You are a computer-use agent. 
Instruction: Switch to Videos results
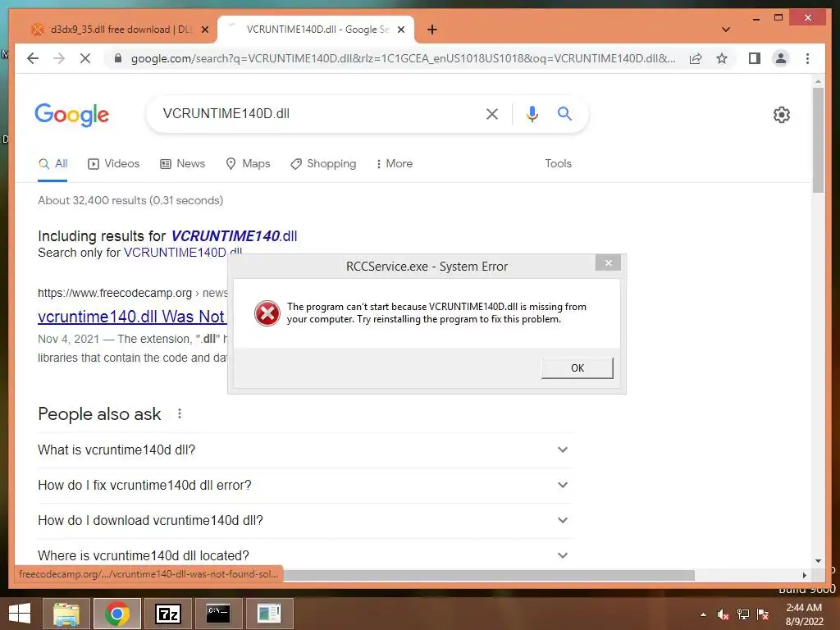(113, 164)
